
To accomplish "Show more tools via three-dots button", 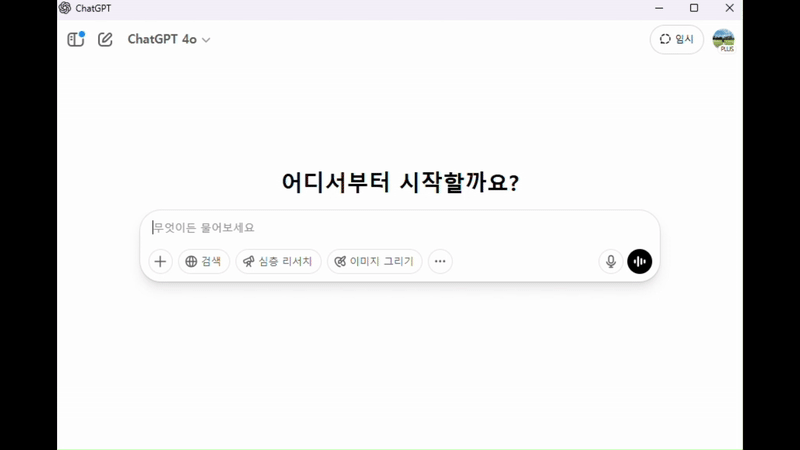I will [440, 261].
